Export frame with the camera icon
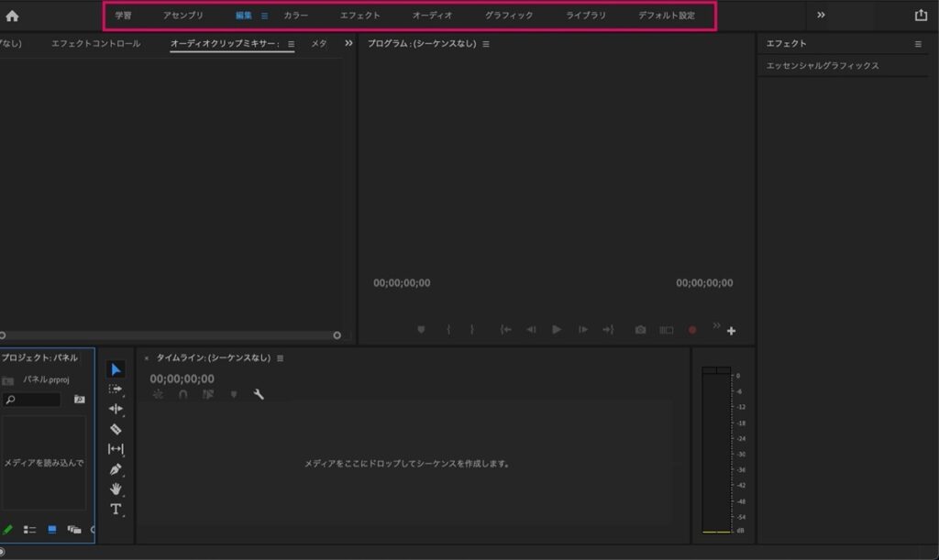Screen dimensions: 939x560 point(640,330)
